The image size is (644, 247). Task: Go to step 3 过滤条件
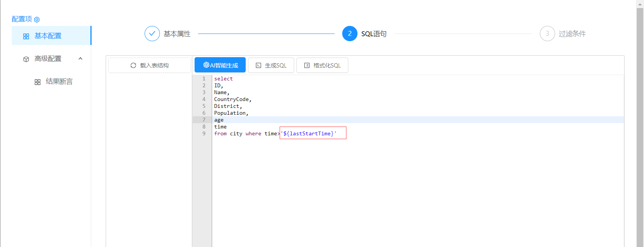pos(547,34)
